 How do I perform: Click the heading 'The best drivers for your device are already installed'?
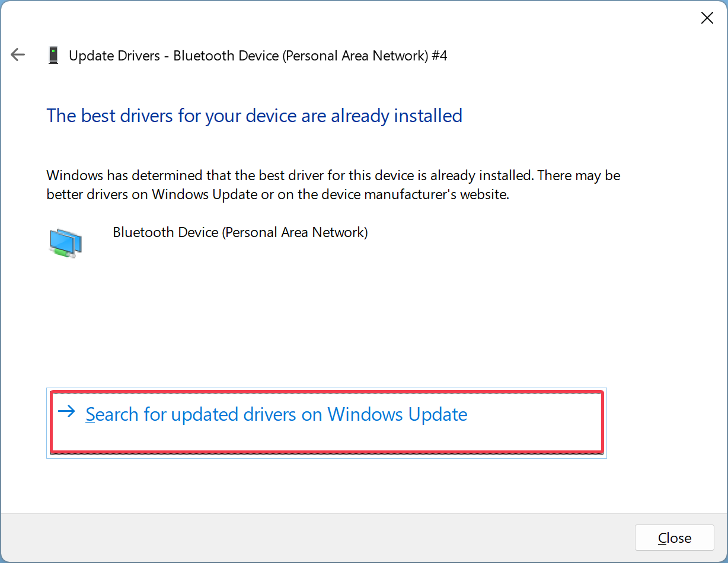pyautogui.click(x=254, y=115)
